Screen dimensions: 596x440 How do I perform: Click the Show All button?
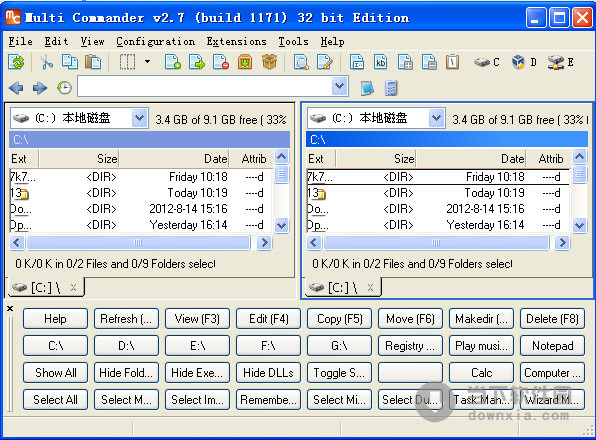pyautogui.click(x=55, y=372)
